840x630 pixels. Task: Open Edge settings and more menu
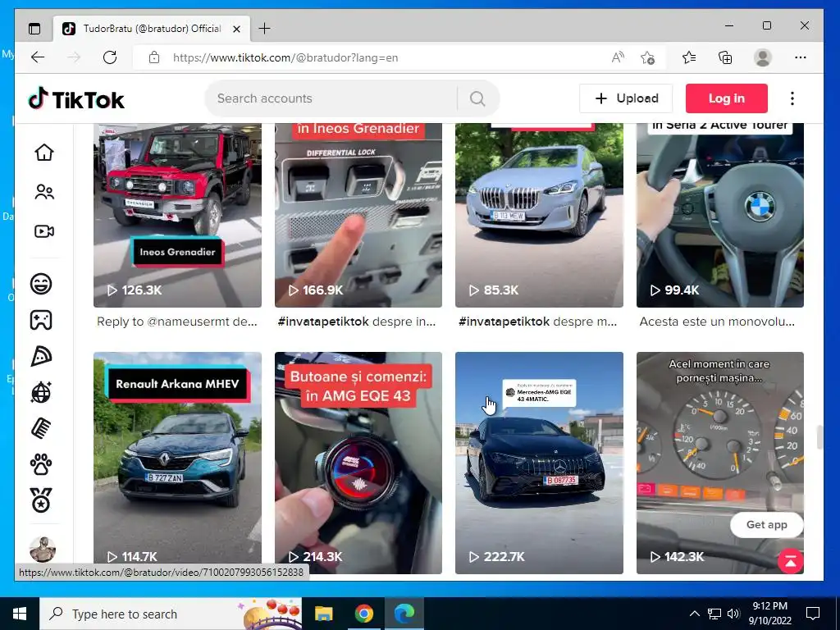[x=801, y=57]
